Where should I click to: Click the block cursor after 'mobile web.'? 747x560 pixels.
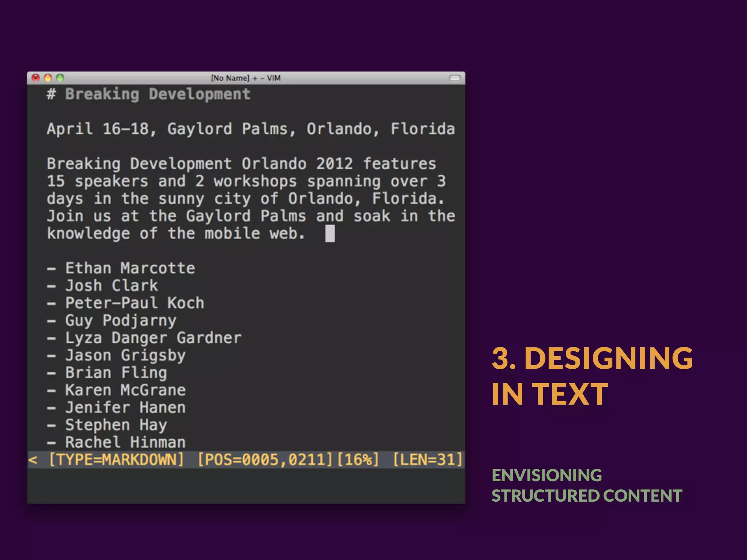point(330,233)
